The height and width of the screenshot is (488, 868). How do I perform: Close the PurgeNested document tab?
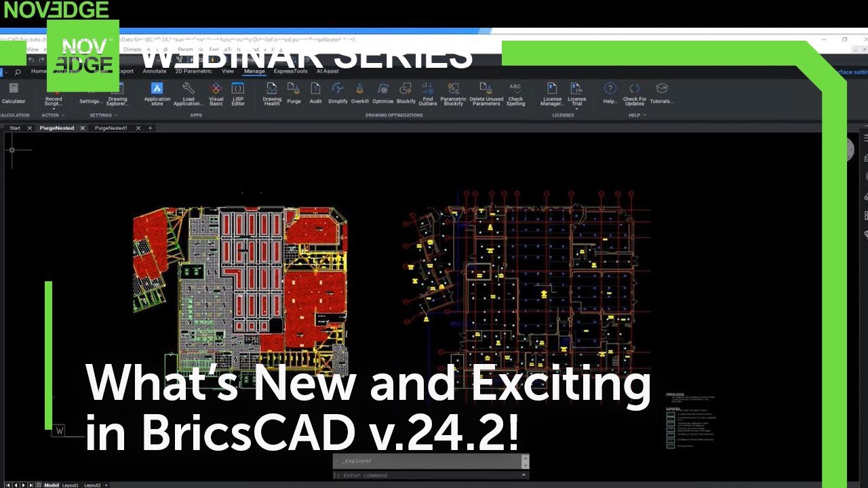click(x=83, y=128)
